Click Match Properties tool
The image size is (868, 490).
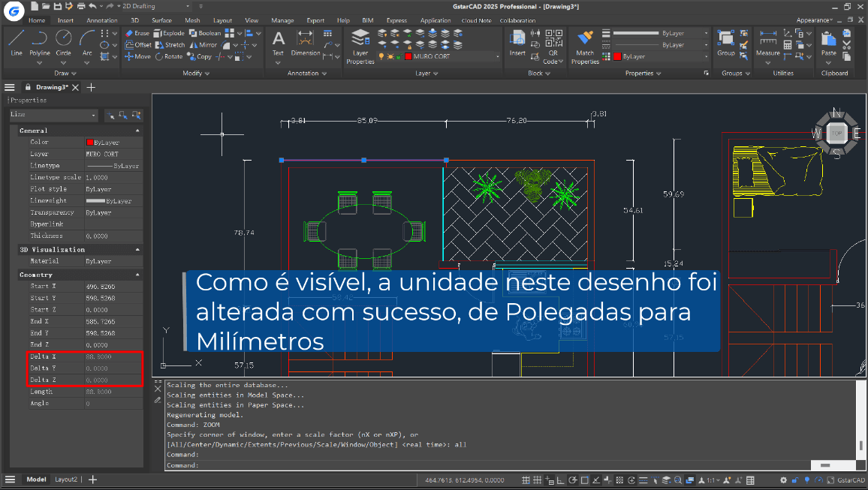585,47
